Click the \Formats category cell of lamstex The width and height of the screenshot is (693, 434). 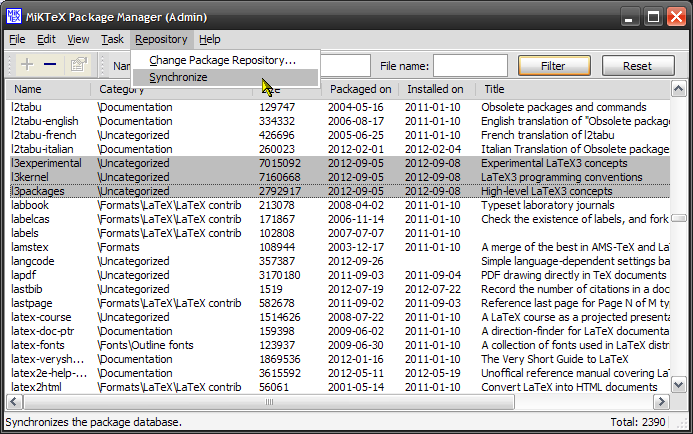(x=118, y=247)
